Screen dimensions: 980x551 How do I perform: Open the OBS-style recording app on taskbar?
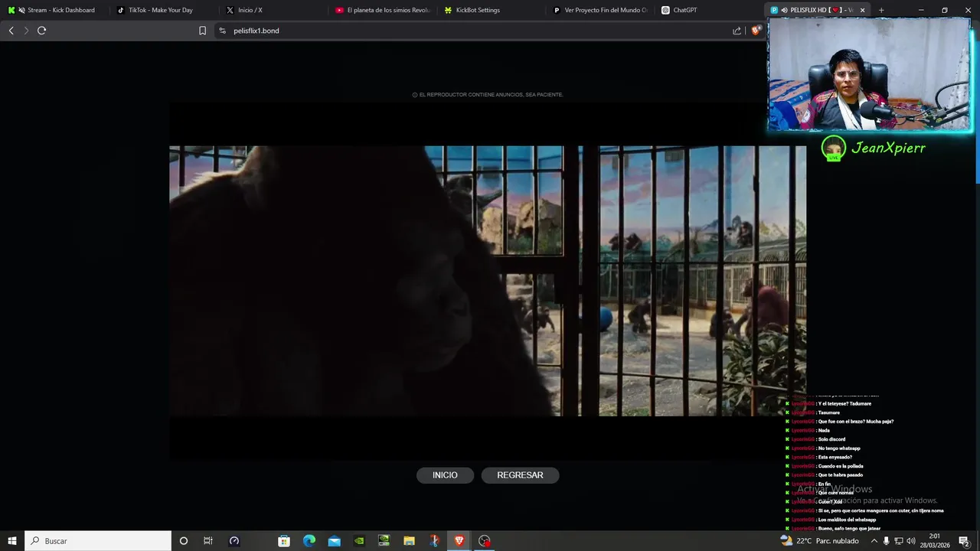484,541
